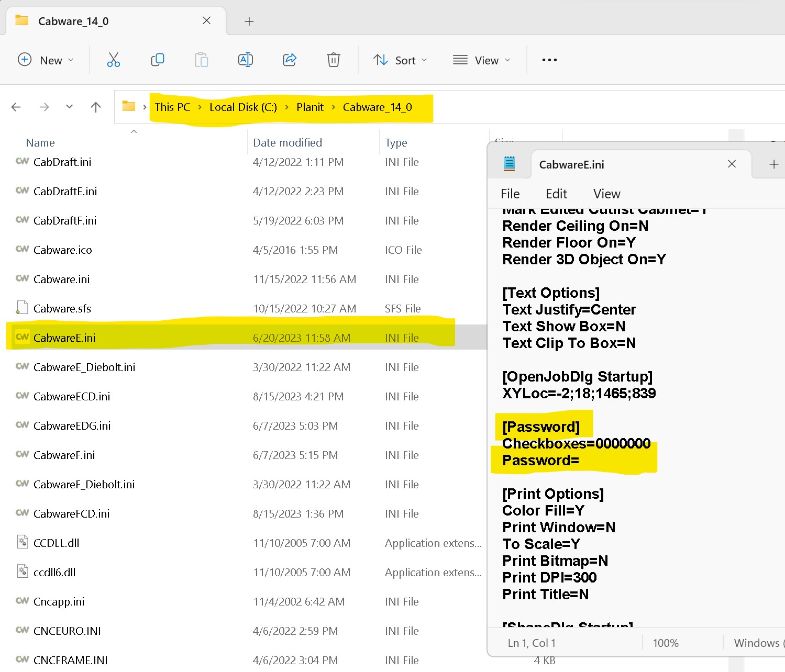Viewport: 785px width, 672px height.
Task: Click the 100% zoom status indicator
Action: click(666, 643)
